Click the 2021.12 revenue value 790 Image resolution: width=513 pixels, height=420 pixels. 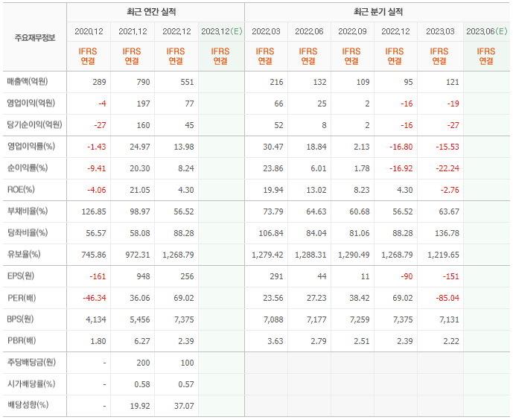[143, 82]
